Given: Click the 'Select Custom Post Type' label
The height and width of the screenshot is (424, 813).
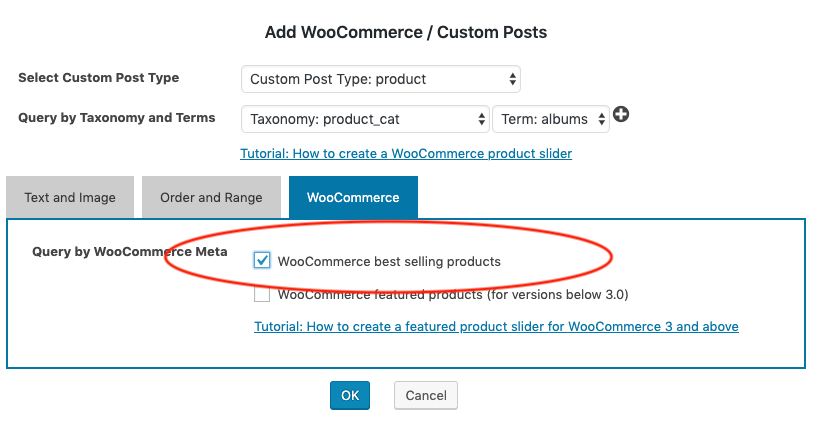Looking at the screenshot, I should [98, 78].
